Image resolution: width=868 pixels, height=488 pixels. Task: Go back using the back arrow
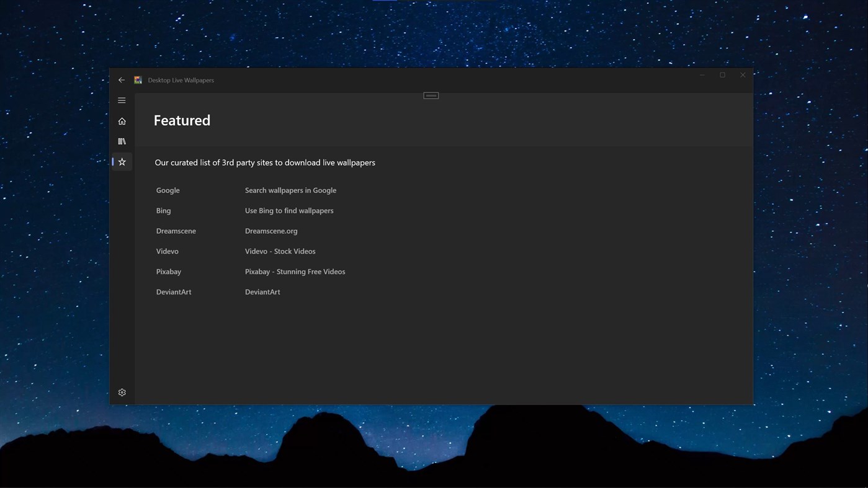pyautogui.click(x=122, y=80)
